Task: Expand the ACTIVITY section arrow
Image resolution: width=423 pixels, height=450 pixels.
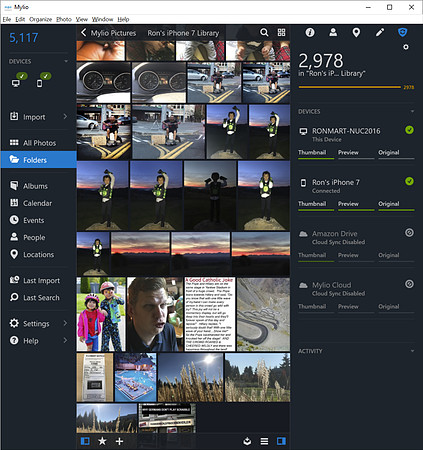Action: 412,351
